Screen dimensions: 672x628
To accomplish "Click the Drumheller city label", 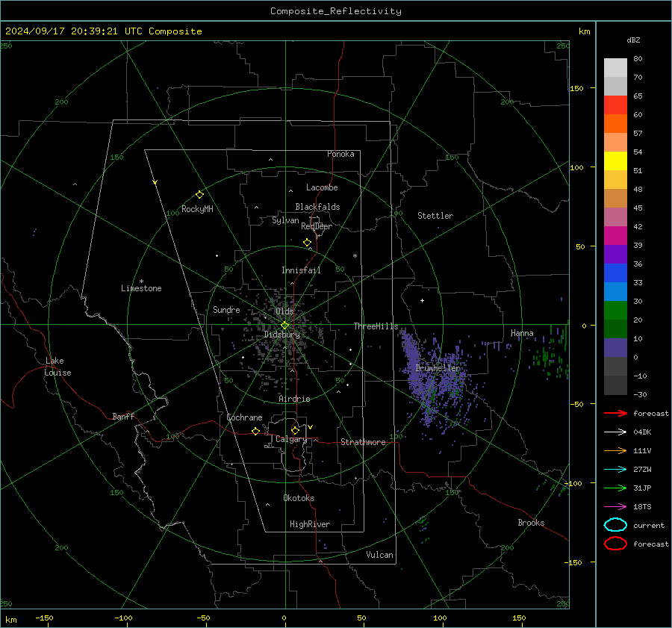I will point(438,368).
